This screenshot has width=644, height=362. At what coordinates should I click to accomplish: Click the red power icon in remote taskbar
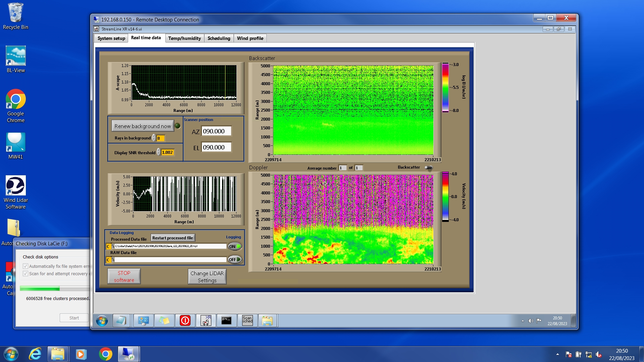click(x=185, y=321)
